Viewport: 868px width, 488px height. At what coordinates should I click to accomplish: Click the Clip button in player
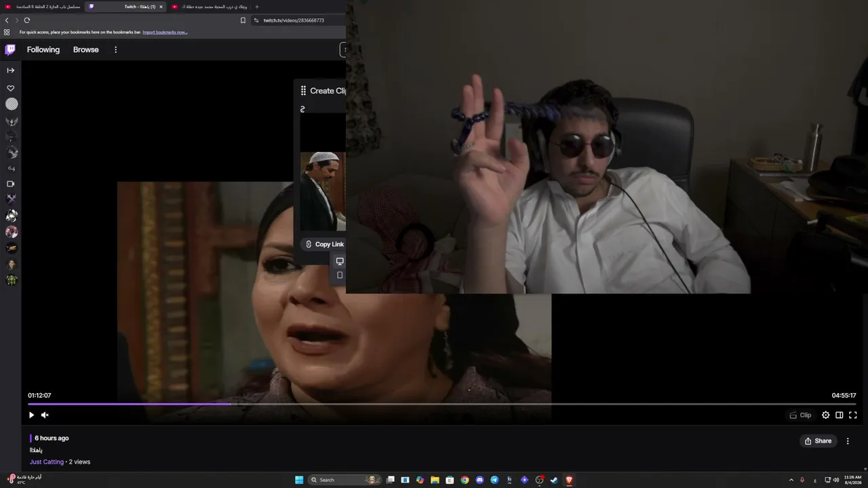800,415
